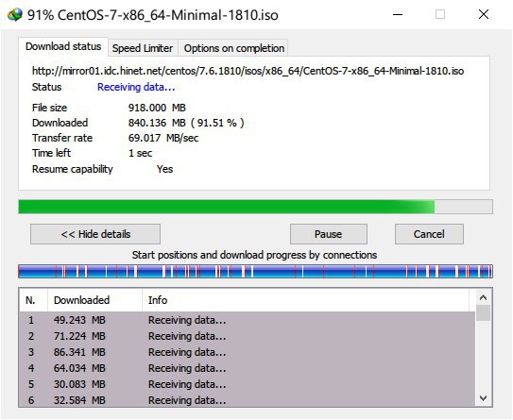Click the File size value 918.000 MB

click(x=157, y=108)
